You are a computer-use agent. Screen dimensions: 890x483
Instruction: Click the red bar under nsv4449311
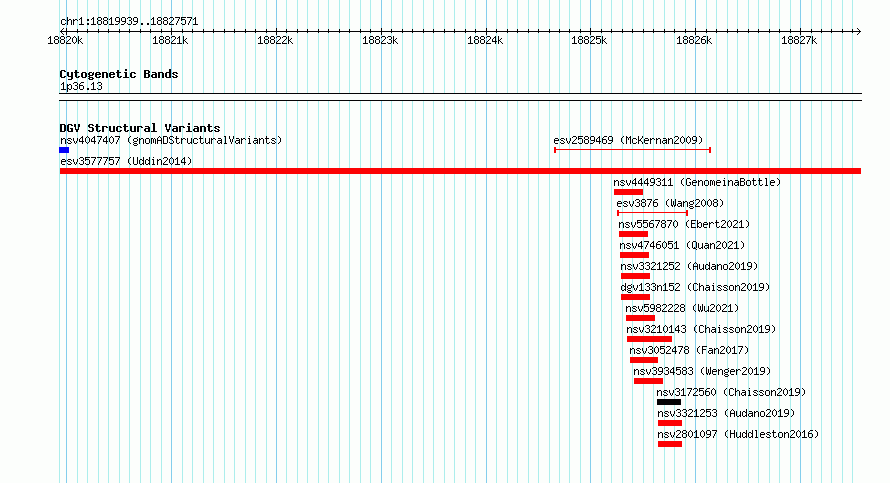coord(628,192)
